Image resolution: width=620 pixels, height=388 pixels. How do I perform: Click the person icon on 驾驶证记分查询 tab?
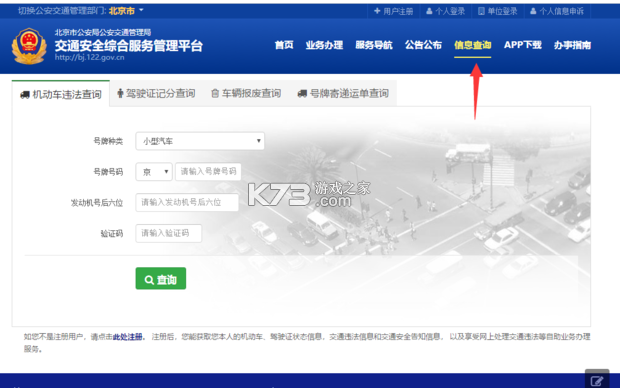(120, 93)
